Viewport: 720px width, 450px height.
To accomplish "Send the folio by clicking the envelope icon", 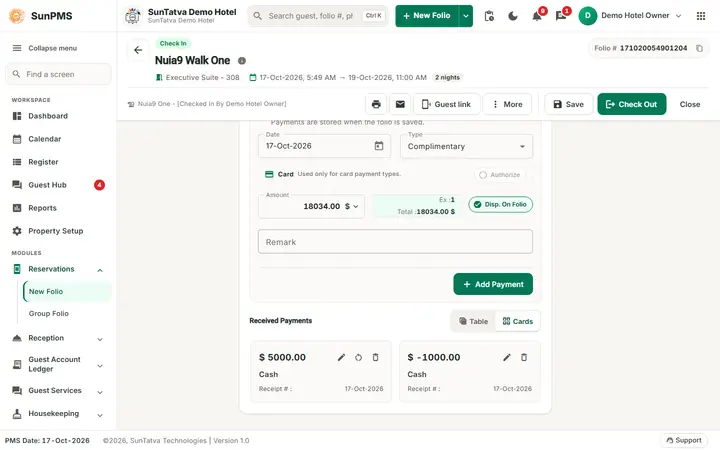I will [400, 104].
